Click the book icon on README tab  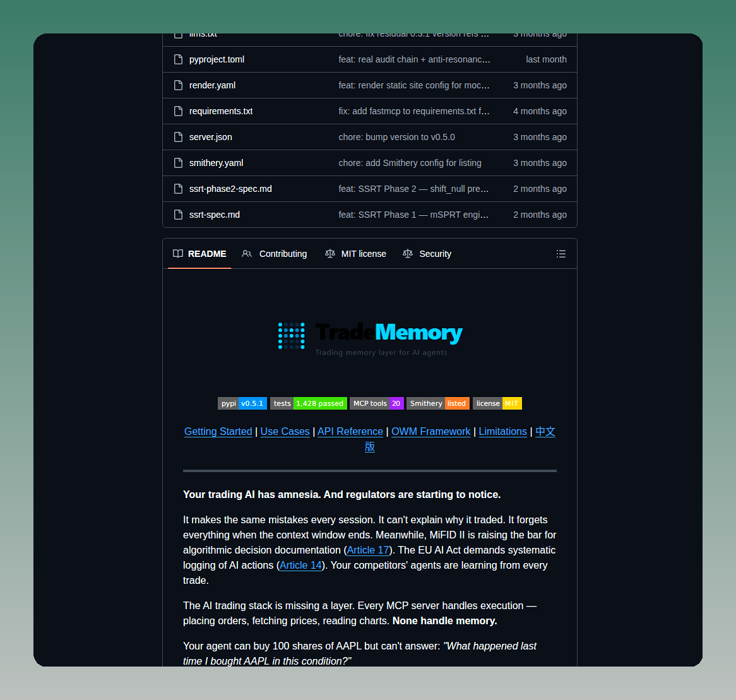(178, 254)
